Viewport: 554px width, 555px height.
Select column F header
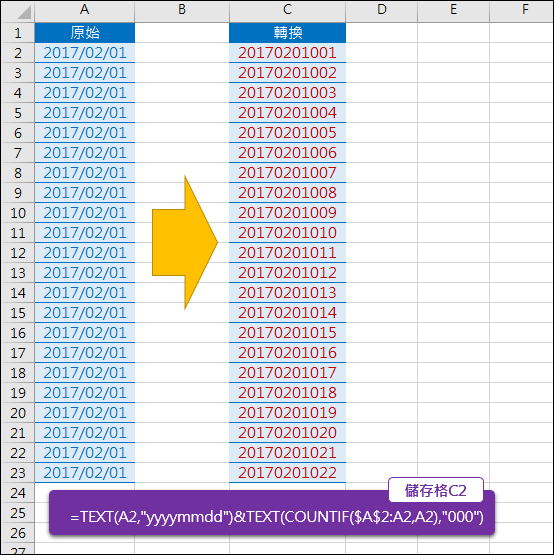[522, 11]
